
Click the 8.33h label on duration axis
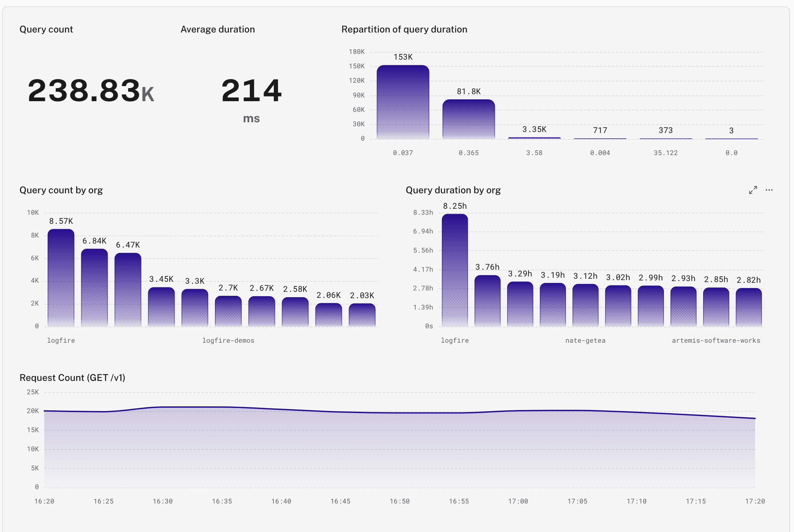[x=423, y=213]
